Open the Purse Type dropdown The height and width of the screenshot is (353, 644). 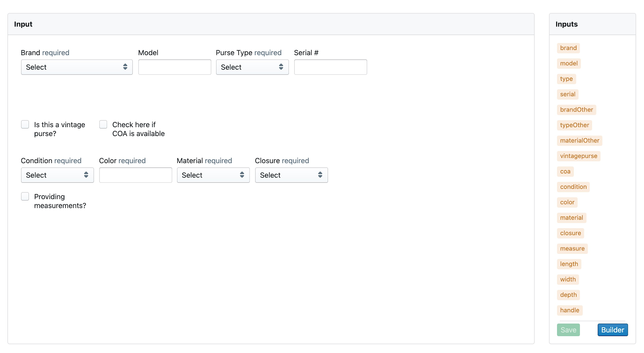(252, 67)
